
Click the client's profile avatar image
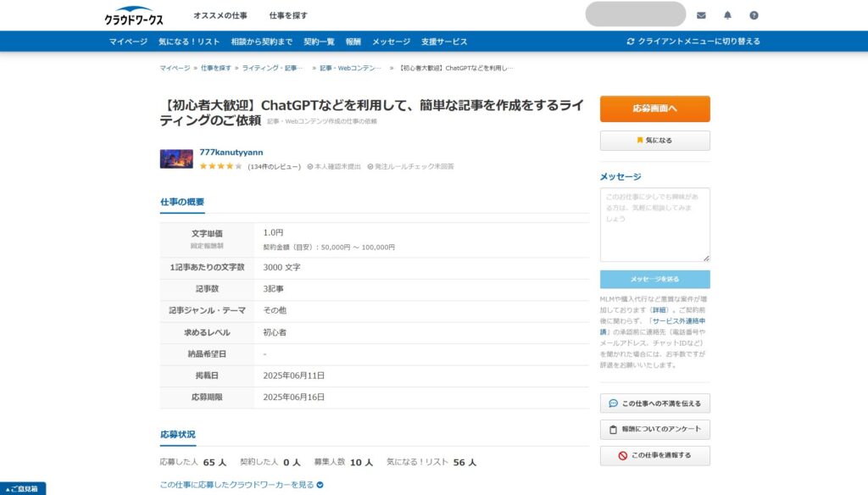point(176,159)
